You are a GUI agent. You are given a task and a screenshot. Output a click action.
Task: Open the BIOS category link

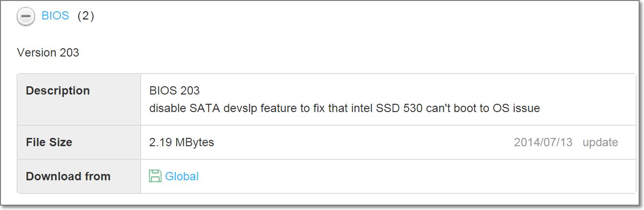pyautogui.click(x=55, y=16)
